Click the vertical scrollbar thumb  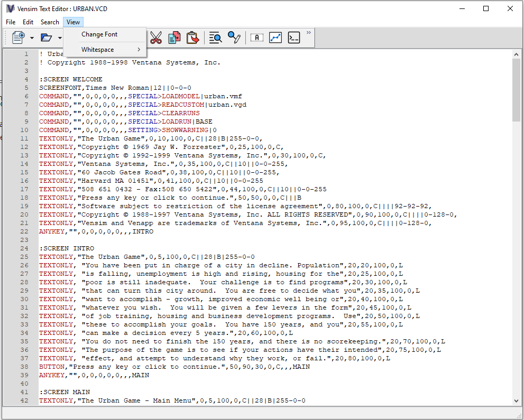[516, 90]
